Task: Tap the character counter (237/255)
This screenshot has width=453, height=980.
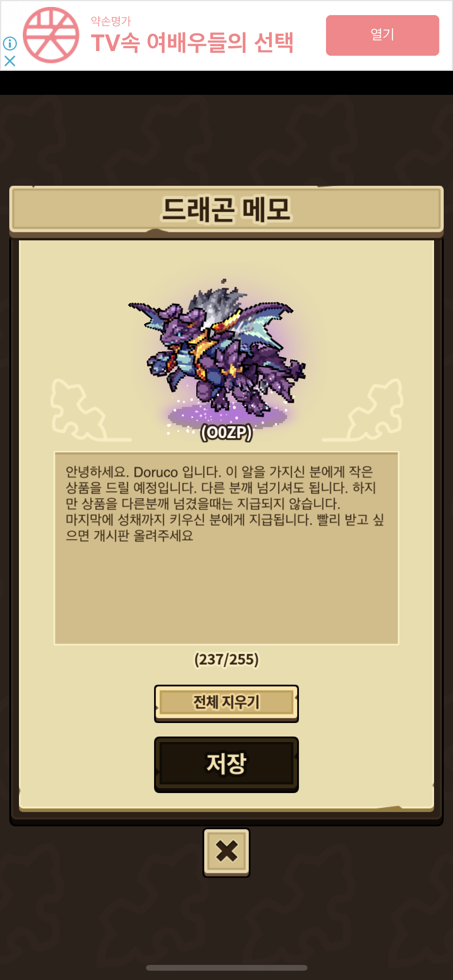Action: 226,660
